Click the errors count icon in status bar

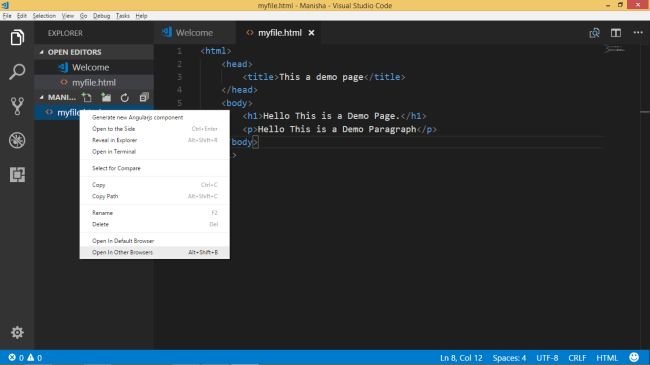(x=16, y=358)
